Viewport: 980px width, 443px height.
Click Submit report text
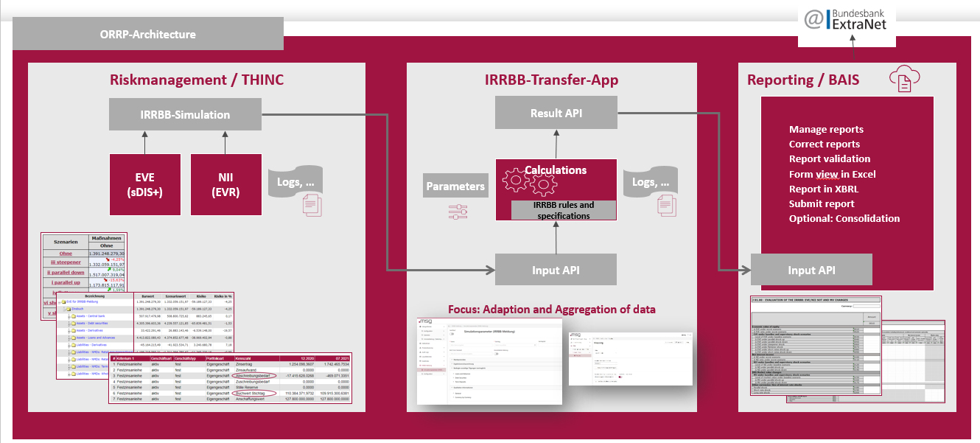822,203
